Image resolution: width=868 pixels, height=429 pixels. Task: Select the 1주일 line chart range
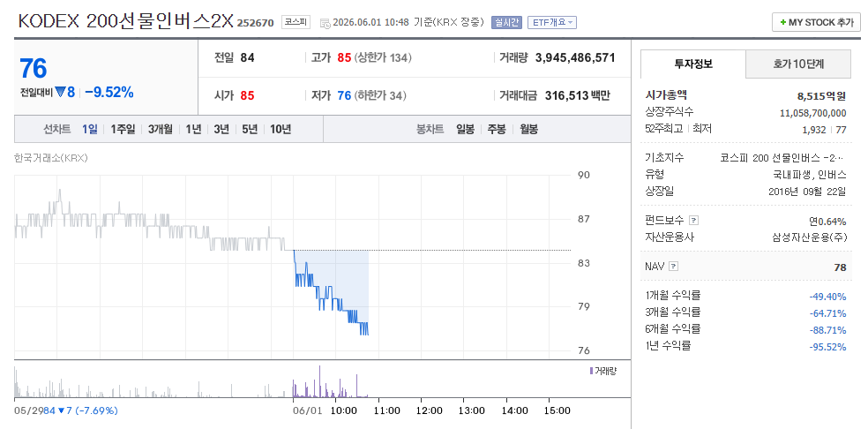tap(123, 129)
